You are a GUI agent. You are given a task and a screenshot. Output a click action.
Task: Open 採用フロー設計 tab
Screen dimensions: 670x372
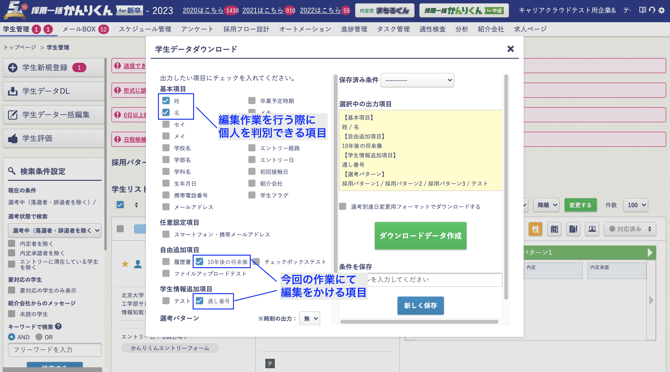click(x=246, y=29)
